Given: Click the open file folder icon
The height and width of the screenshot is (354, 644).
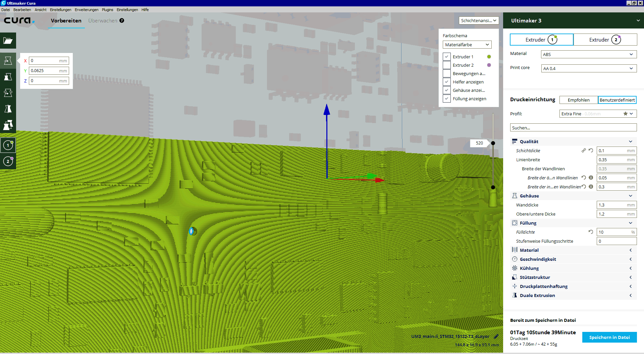Looking at the screenshot, I should (8, 41).
